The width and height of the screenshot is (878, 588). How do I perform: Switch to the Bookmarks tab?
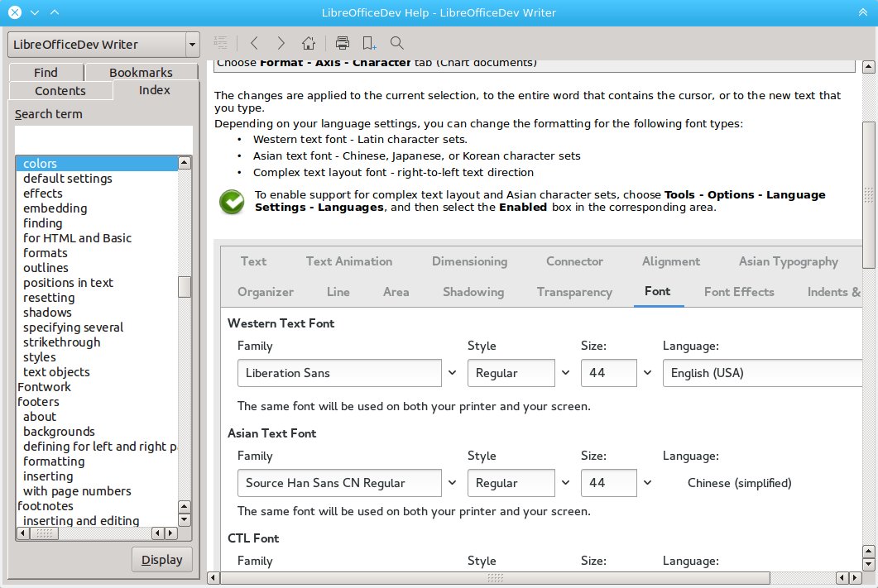(x=142, y=72)
